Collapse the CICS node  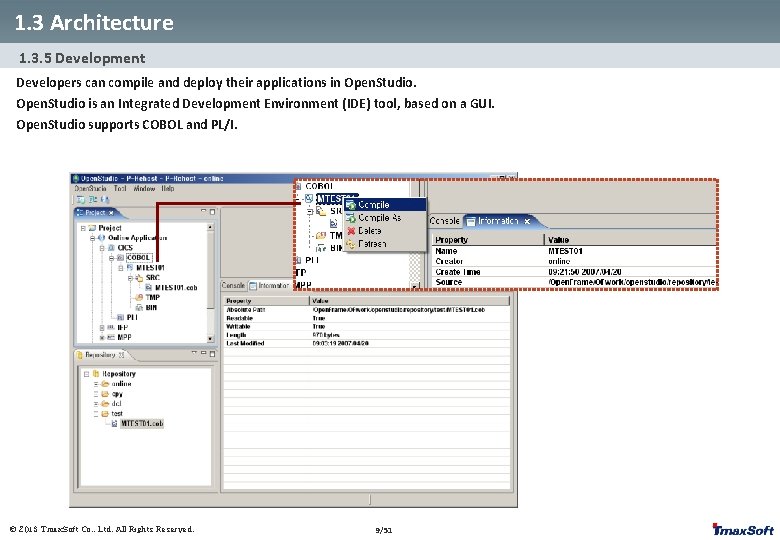coord(102,248)
